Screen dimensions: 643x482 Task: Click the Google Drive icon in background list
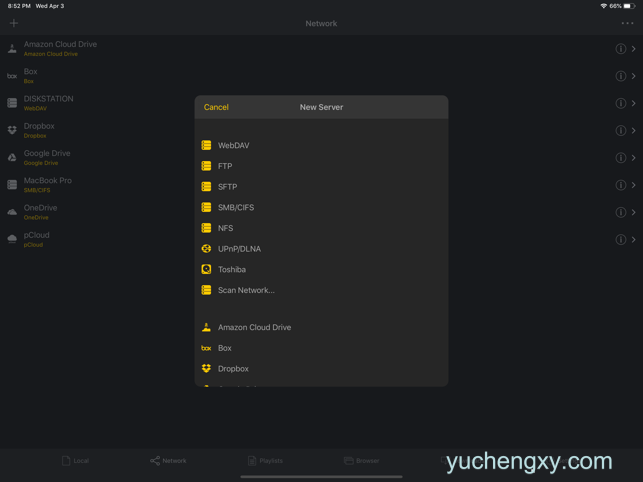coord(12,158)
